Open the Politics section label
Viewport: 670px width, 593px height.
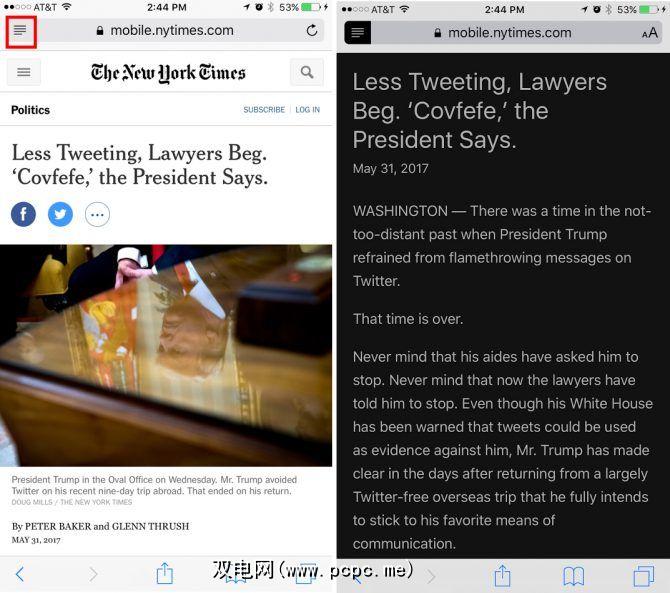30,110
